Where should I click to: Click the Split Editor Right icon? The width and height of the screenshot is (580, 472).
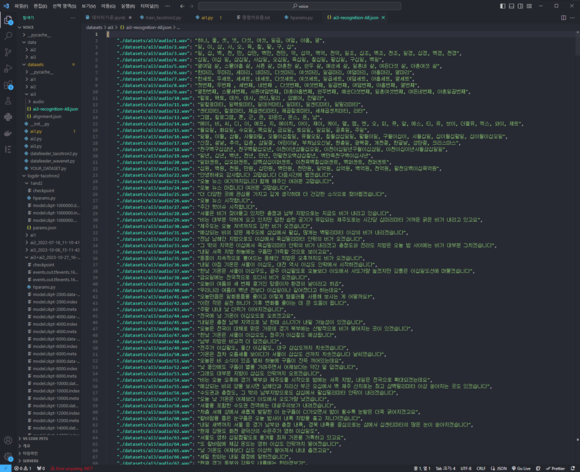pos(563,17)
